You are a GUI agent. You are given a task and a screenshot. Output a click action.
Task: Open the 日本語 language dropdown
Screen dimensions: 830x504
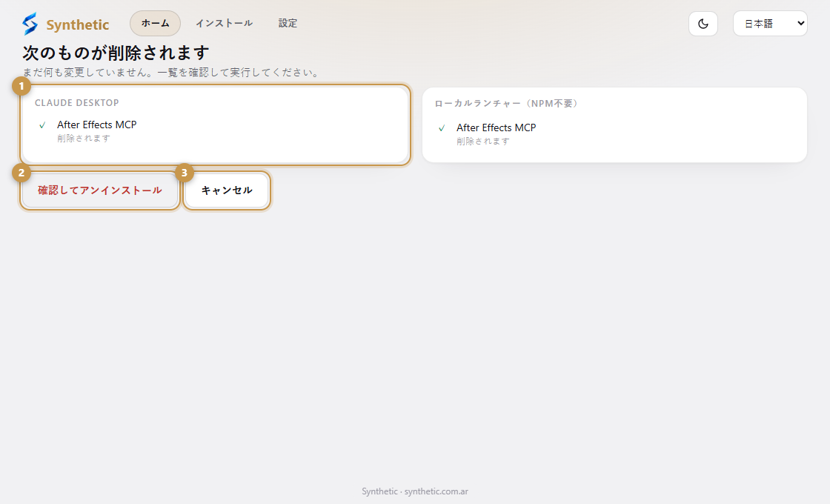coord(770,23)
